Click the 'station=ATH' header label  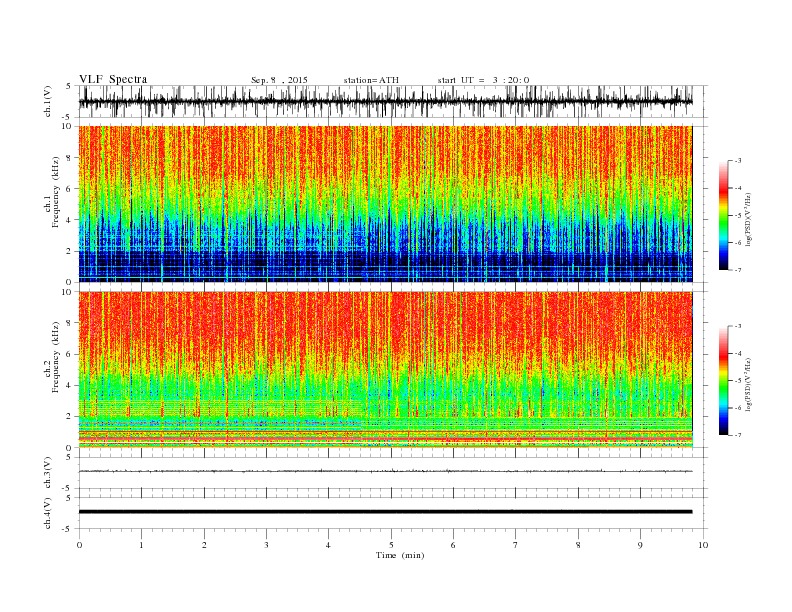(371, 80)
